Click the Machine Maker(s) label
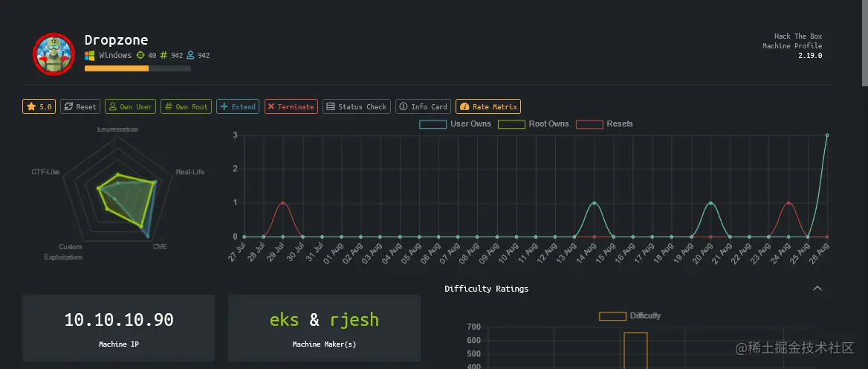The width and height of the screenshot is (868, 369). pos(325,344)
